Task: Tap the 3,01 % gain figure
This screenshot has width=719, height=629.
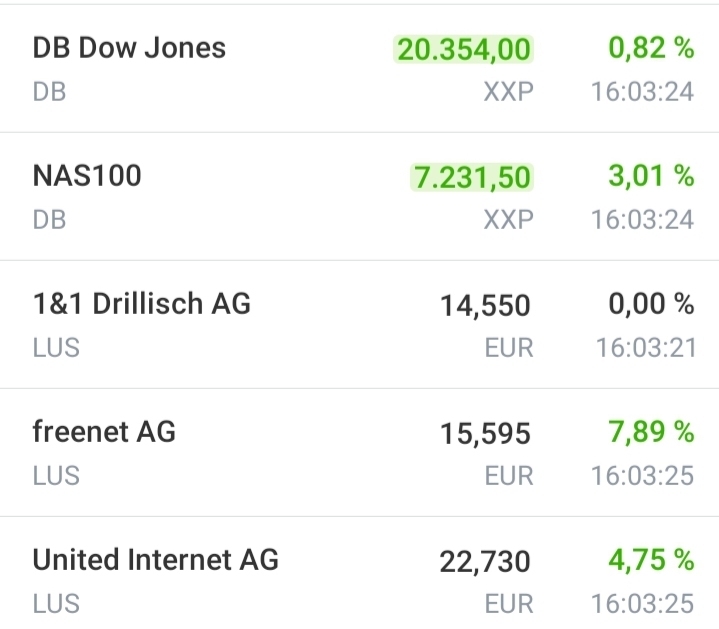Action: (651, 176)
